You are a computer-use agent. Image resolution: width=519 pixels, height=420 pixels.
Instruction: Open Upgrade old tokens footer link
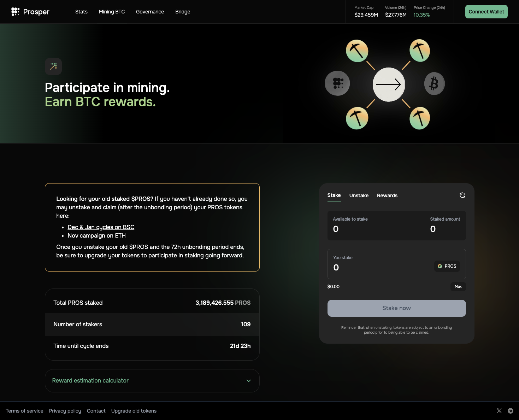(x=134, y=411)
